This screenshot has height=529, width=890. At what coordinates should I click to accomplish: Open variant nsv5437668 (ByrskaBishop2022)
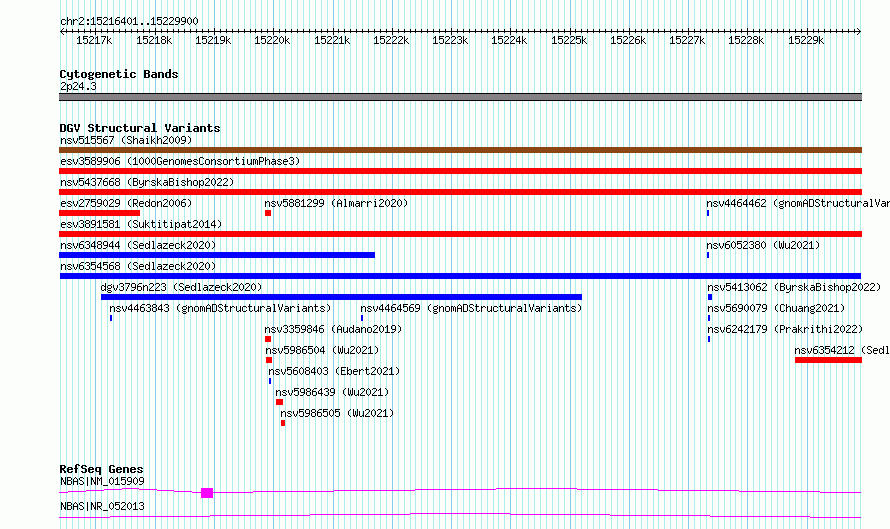click(460, 192)
